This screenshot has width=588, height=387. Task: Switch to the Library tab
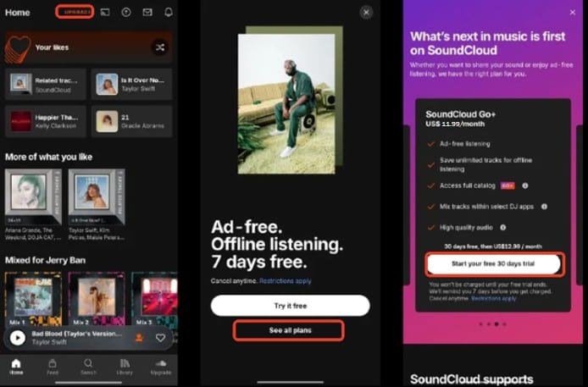(125, 367)
